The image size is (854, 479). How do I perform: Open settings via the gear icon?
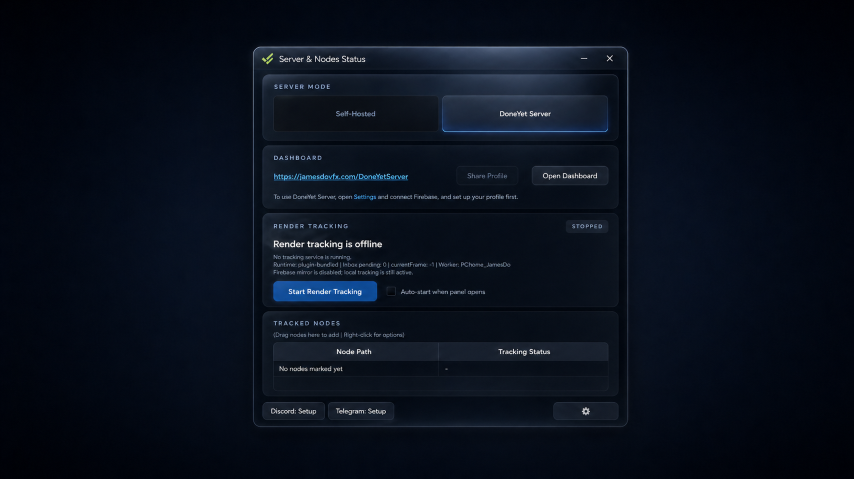pos(585,411)
